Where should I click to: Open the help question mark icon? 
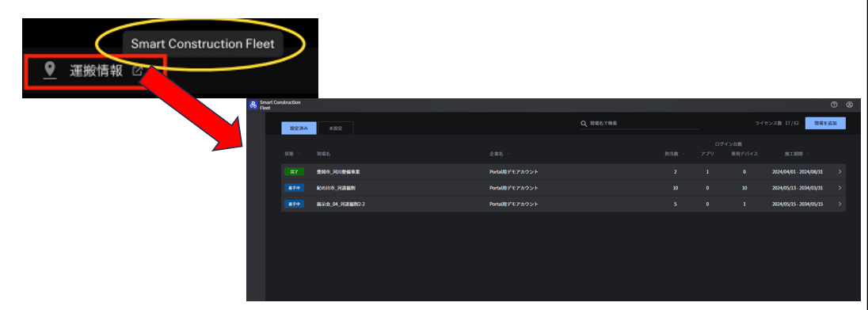[x=834, y=105]
